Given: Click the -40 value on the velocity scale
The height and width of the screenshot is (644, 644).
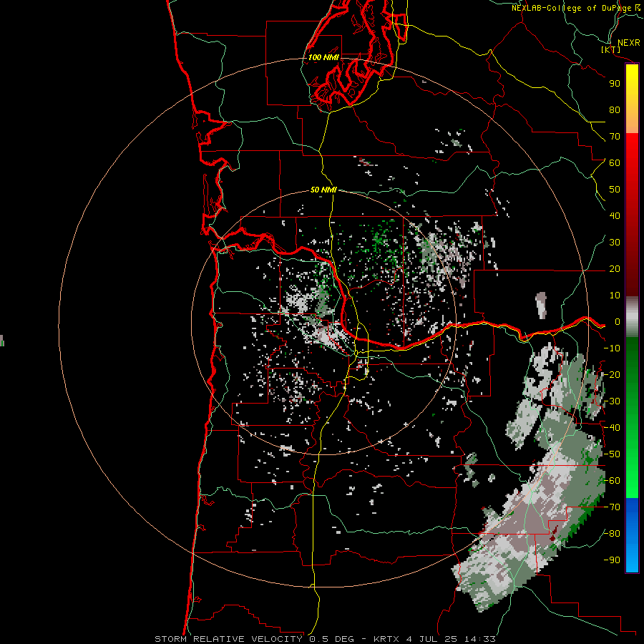Looking at the screenshot, I should click(612, 428).
